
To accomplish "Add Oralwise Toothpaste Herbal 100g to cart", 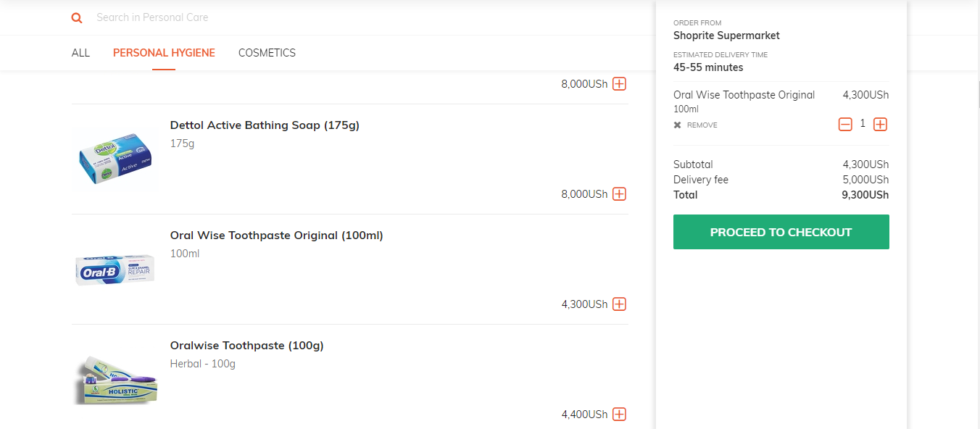I will click(x=619, y=415).
